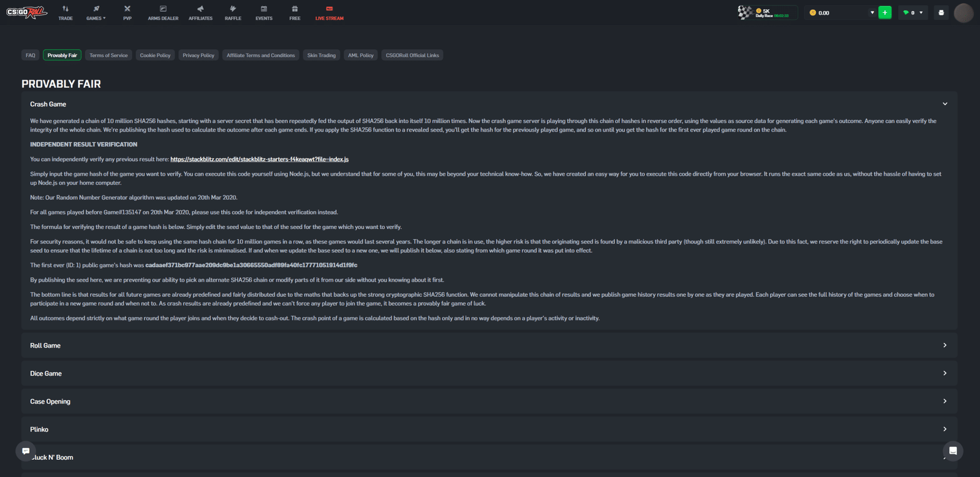Viewport: 980px width, 477px height.
Task: Open the Arms Dealer icon
Action: [x=162, y=9]
